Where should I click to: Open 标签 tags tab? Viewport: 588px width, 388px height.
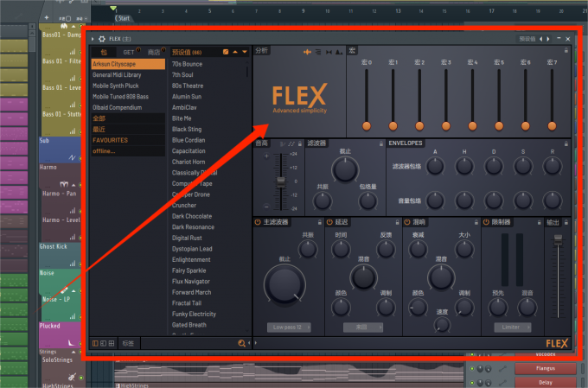[128, 343]
